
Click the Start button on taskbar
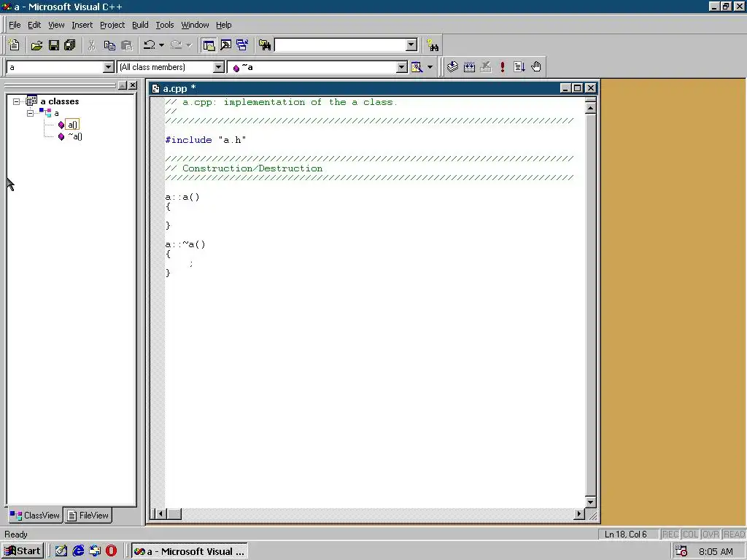coord(23,551)
